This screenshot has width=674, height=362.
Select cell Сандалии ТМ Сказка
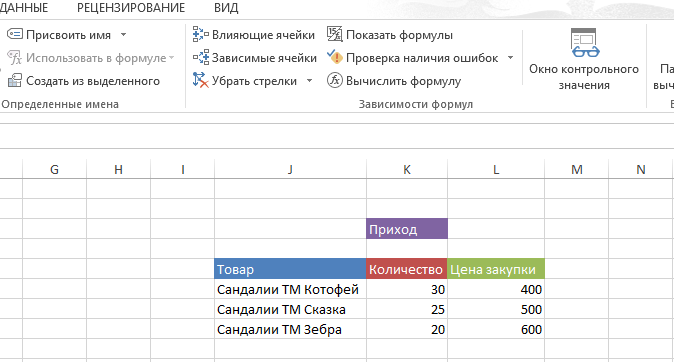[x=290, y=309]
